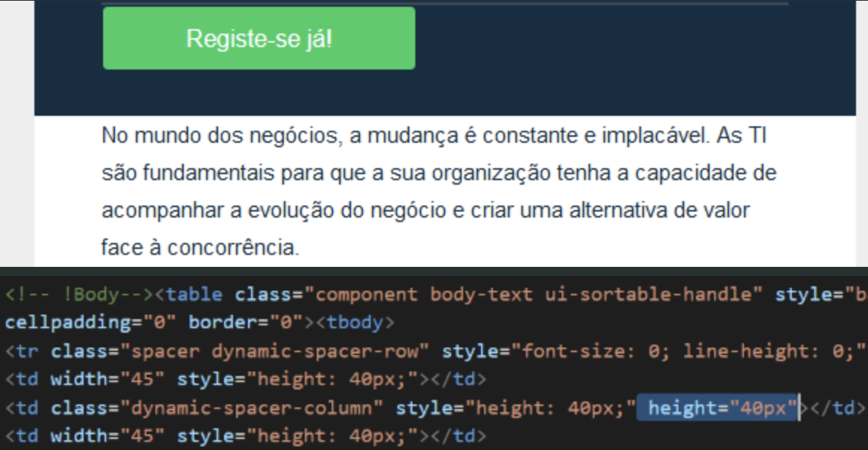
Task: Click the paragraph line starting "são fundamentais"
Action: [x=438, y=174]
